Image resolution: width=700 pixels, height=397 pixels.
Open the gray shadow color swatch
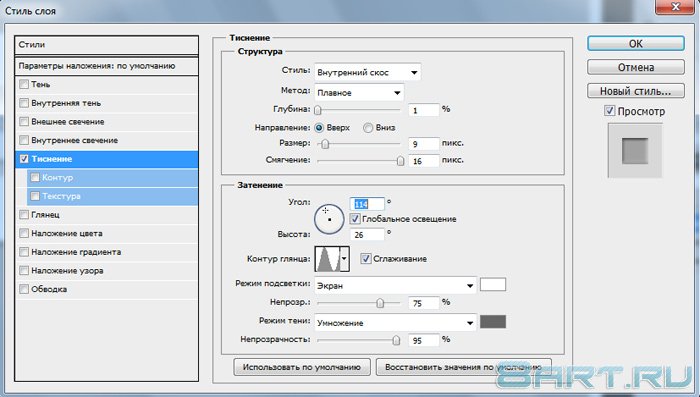click(x=493, y=322)
